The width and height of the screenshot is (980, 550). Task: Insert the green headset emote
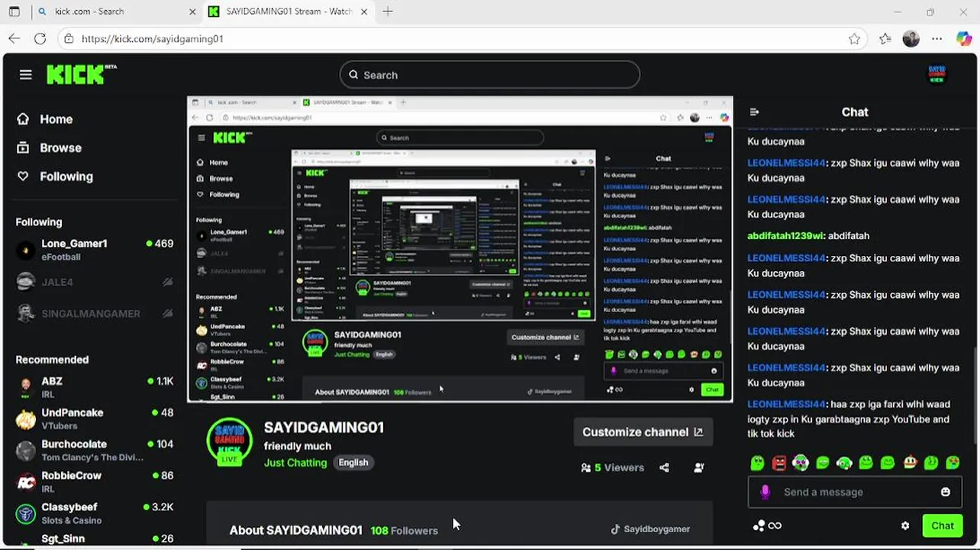pos(844,462)
